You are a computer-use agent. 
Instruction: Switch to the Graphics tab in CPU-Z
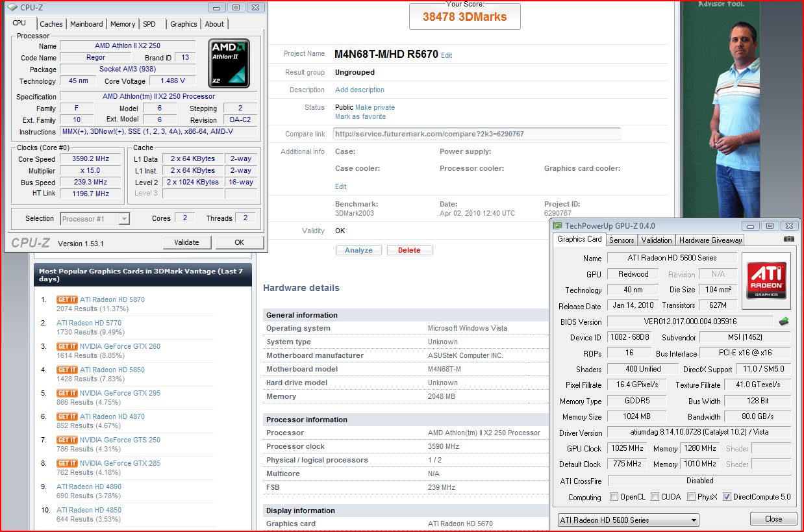coord(184,24)
